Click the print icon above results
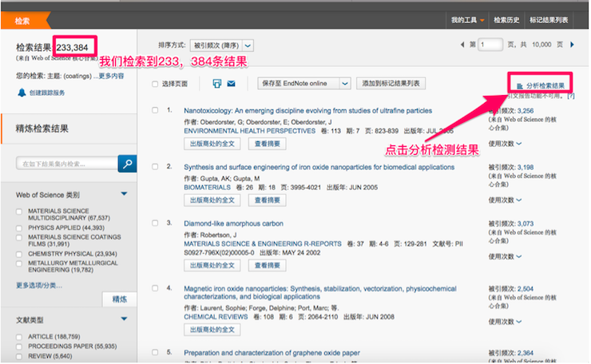 [216, 84]
